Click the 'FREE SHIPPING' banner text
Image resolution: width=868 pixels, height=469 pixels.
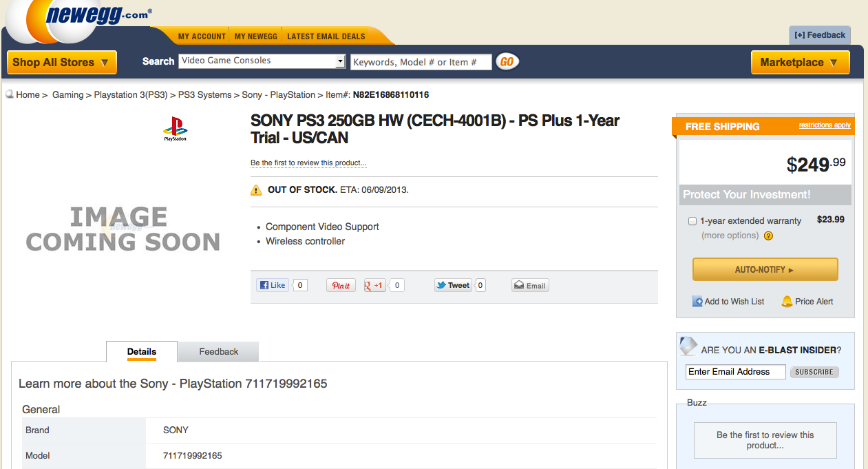click(723, 127)
